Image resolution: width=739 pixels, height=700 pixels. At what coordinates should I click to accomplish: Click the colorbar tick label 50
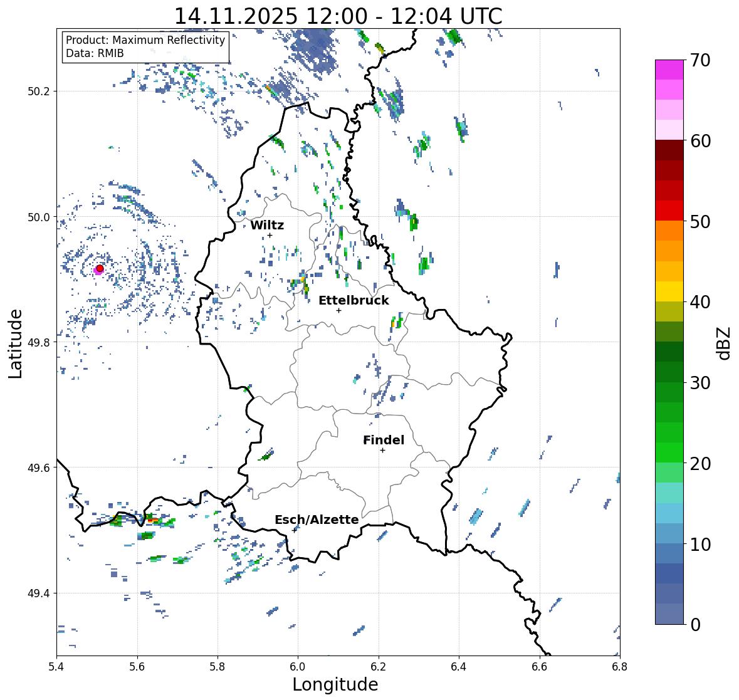click(700, 222)
